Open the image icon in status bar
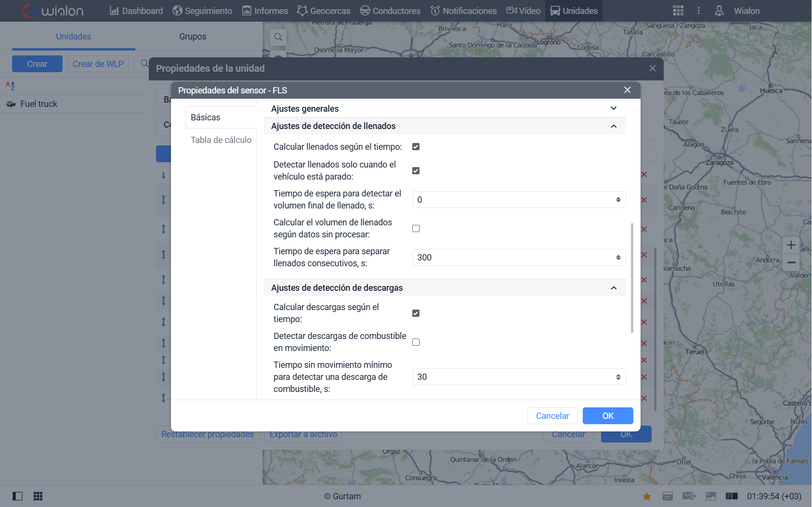The height and width of the screenshot is (507, 812). [x=711, y=496]
